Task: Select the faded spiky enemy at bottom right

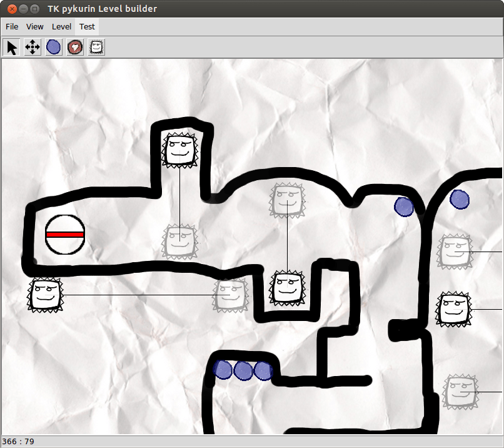Action: 460,391
